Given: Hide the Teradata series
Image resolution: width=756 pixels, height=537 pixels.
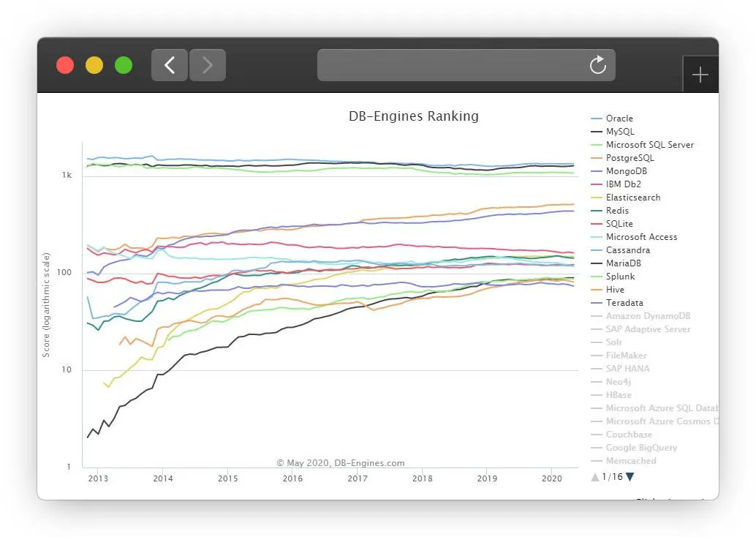Looking at the screenshot, I should (617, 303).
